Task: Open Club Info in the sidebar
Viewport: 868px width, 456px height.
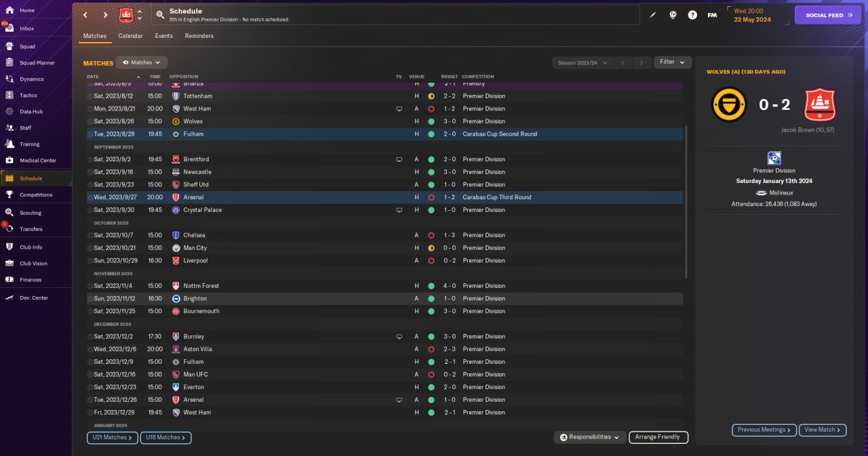Action: (31, 247)
